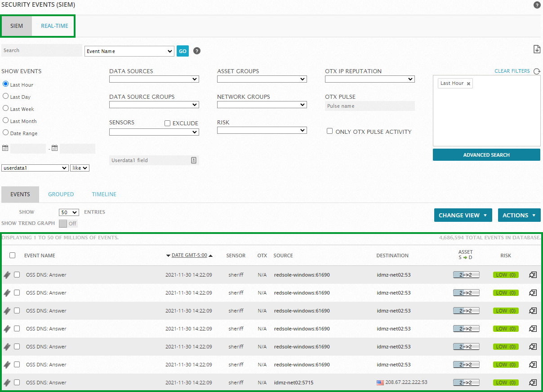
Task: Select the Events tab
Action: pyautogui.click(x=20, y=194)
